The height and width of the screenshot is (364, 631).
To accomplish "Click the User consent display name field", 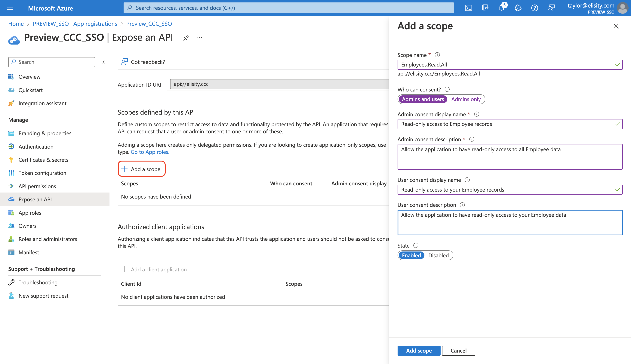I will (510, 190).
